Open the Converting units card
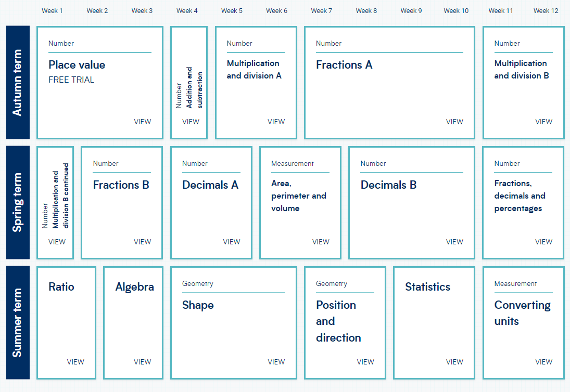The height and width of the screenshot is (392, 570). click(x=524, y=323)
